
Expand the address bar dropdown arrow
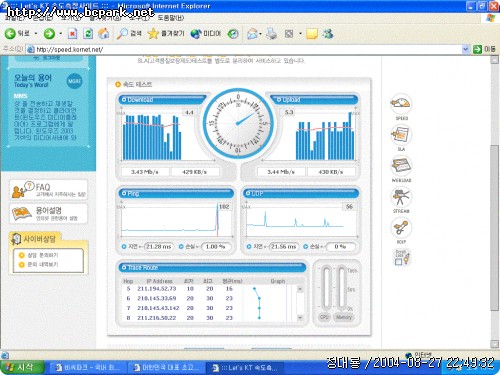465,49
